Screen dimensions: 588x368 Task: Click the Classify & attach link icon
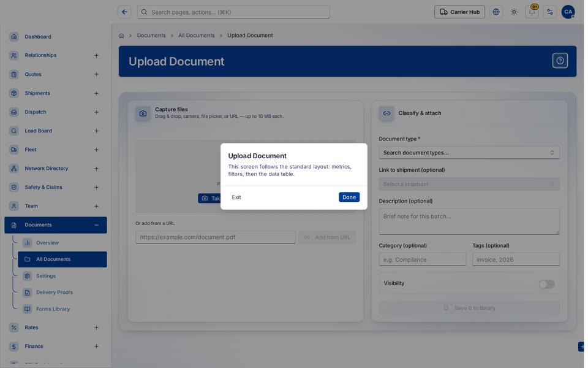[386, 113]
